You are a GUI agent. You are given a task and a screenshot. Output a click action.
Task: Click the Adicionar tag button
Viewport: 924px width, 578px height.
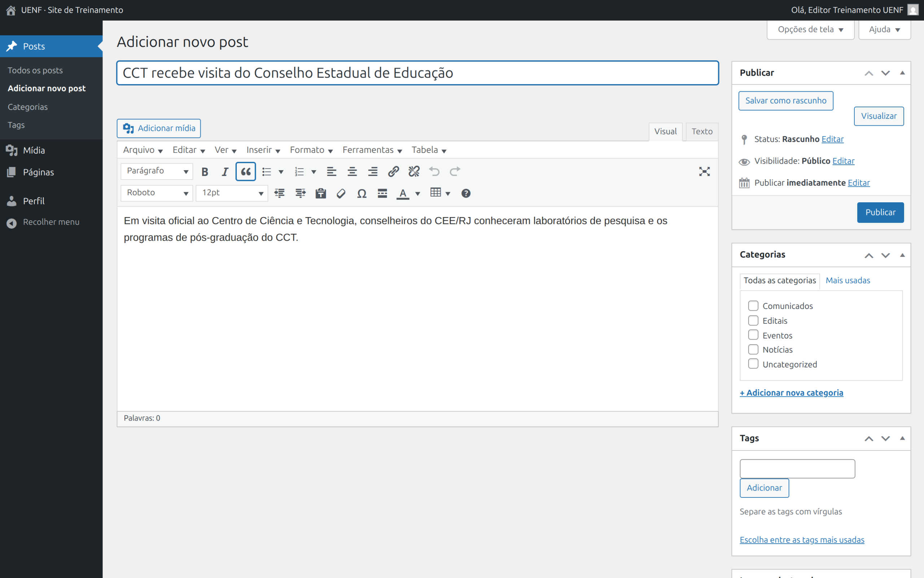coord(764,488)
